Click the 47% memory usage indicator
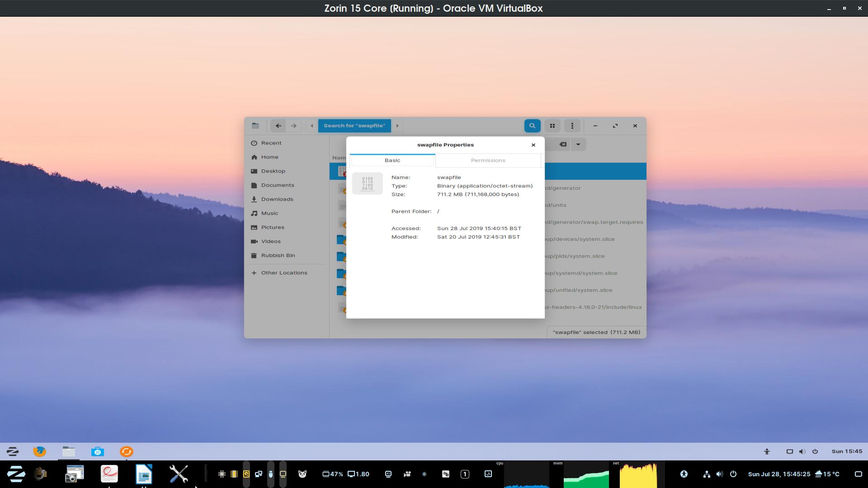 point(333,474)
